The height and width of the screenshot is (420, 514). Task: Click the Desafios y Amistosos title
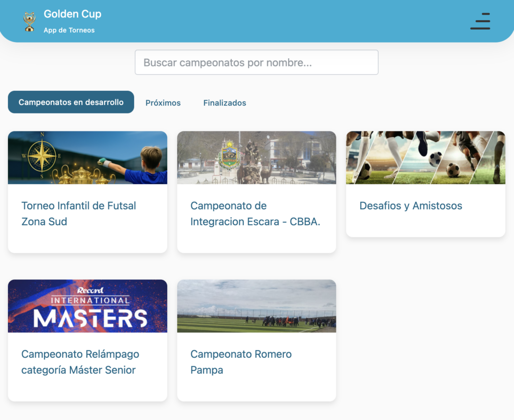point(411,206)
